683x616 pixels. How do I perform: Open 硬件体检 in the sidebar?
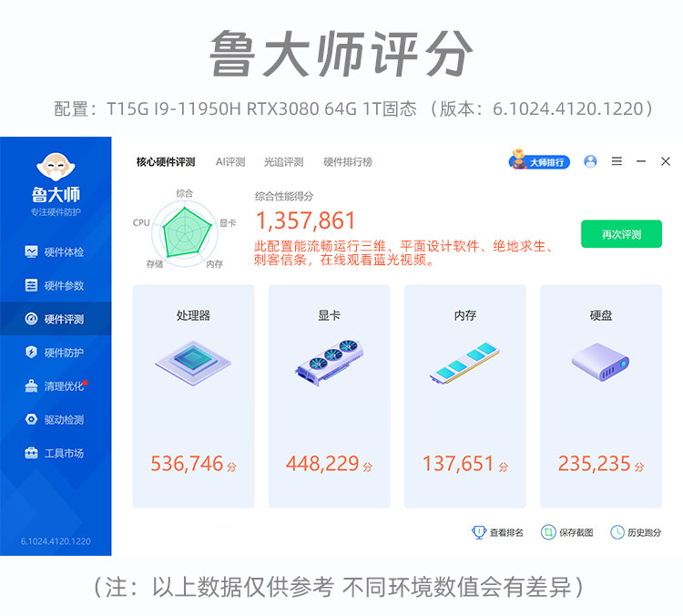coord(56,252)
